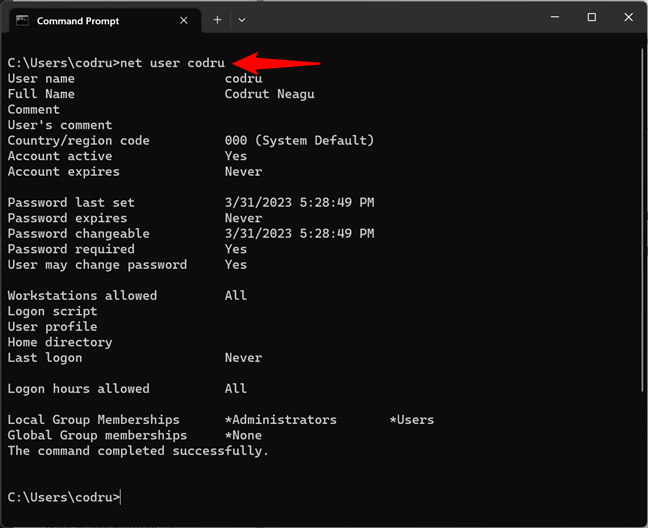Maximize the terminal window

pyautogui.click(x=592, y=17)
